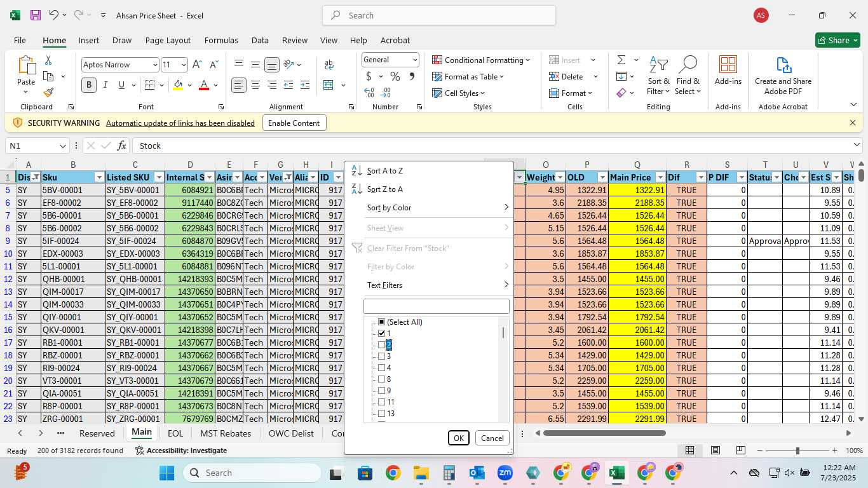The image size is (868, 488).
Task: Switch to Page Break Preview view
Action: 740,451
